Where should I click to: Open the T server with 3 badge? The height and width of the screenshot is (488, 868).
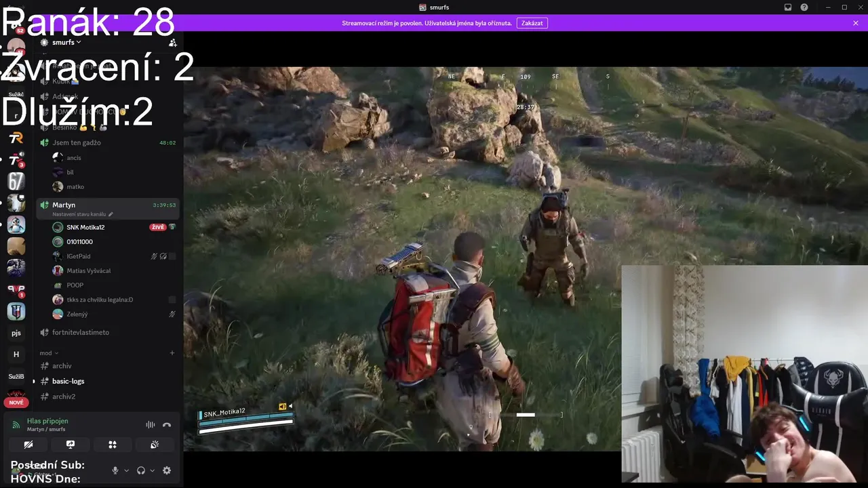coord(16,160)
